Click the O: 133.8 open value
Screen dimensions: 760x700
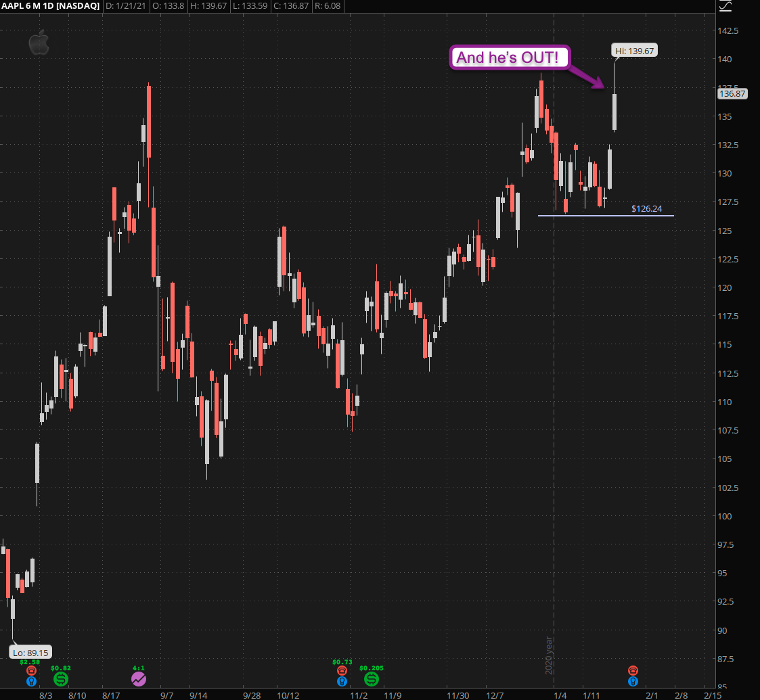click(169, 6)
